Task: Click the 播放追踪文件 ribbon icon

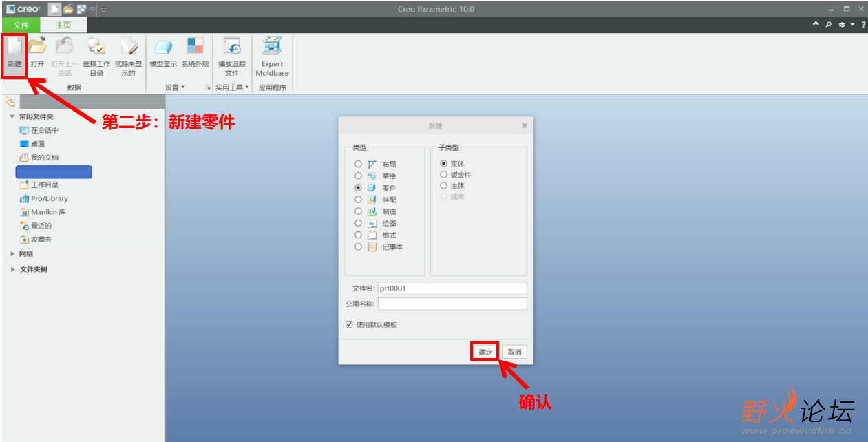Action: point(232,47)
